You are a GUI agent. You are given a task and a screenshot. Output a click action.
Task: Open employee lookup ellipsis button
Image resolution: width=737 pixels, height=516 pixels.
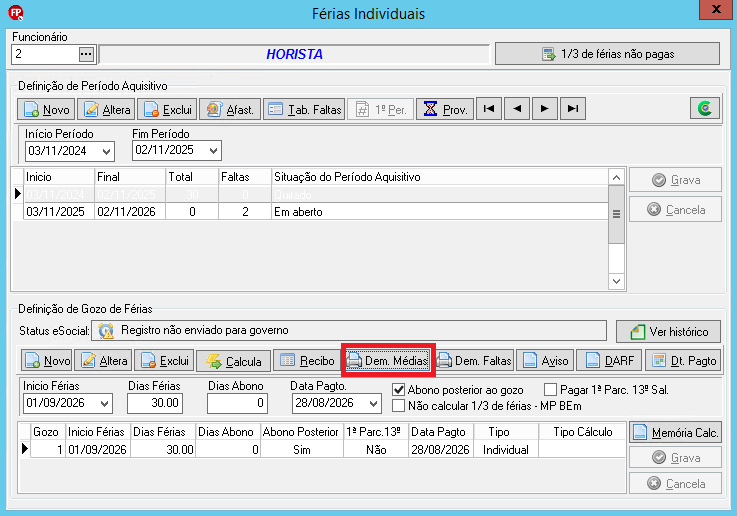86,54
